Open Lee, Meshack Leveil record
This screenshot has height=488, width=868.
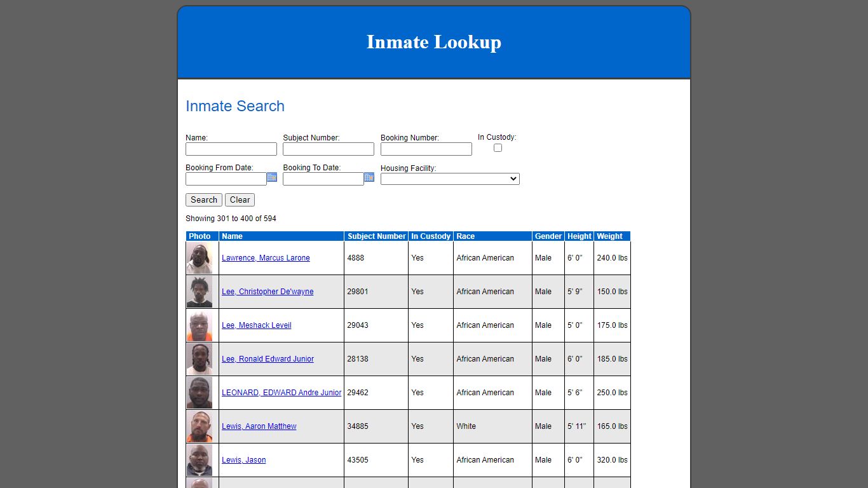click(257, 325)
